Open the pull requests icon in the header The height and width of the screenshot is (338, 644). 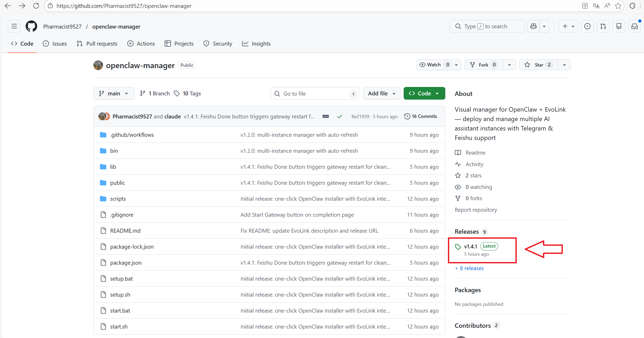click(603, 26)
